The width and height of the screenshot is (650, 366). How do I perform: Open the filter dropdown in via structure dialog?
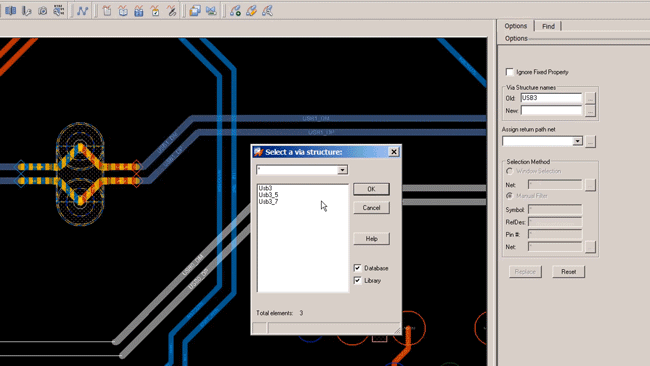coord(342,170)
